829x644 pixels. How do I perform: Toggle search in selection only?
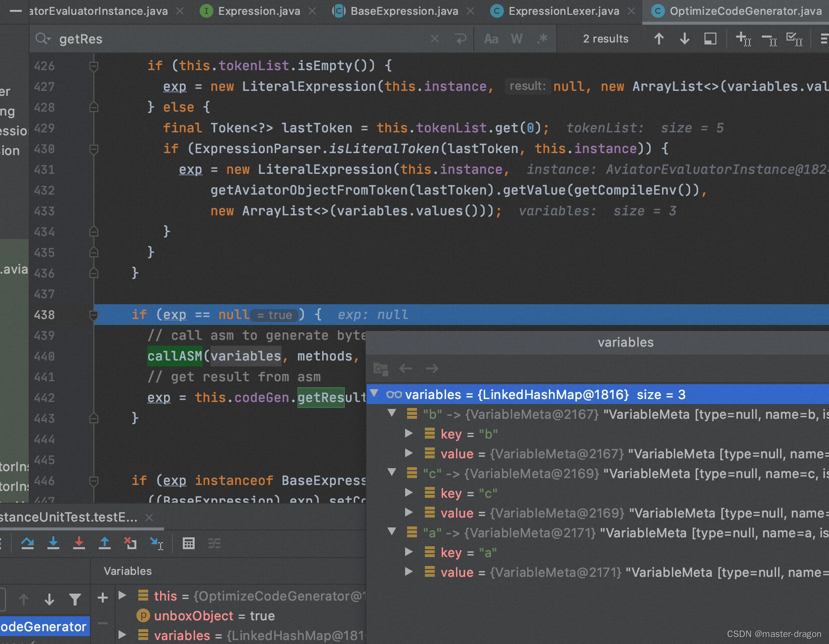(710, 39)
